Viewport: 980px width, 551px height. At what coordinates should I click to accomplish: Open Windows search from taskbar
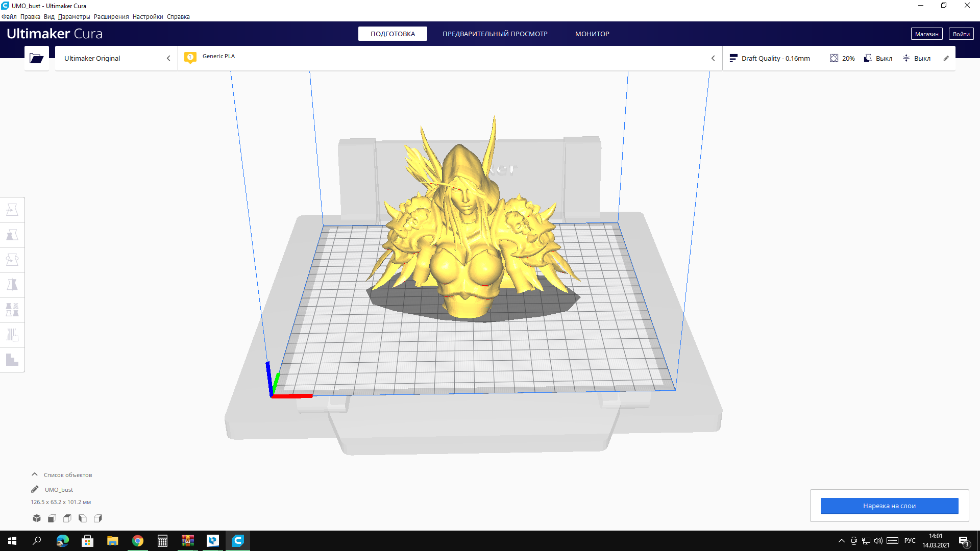pos(37,541)
